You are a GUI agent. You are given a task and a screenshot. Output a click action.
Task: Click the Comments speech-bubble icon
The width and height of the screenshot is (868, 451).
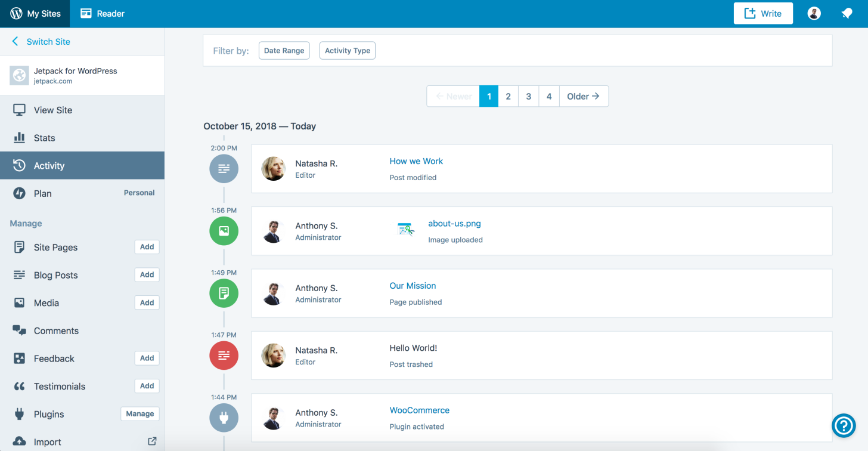pos(20,330)
